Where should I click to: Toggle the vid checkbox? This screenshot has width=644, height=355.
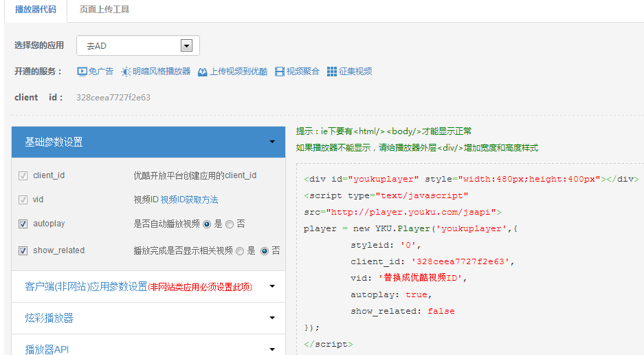click(23, 200)
